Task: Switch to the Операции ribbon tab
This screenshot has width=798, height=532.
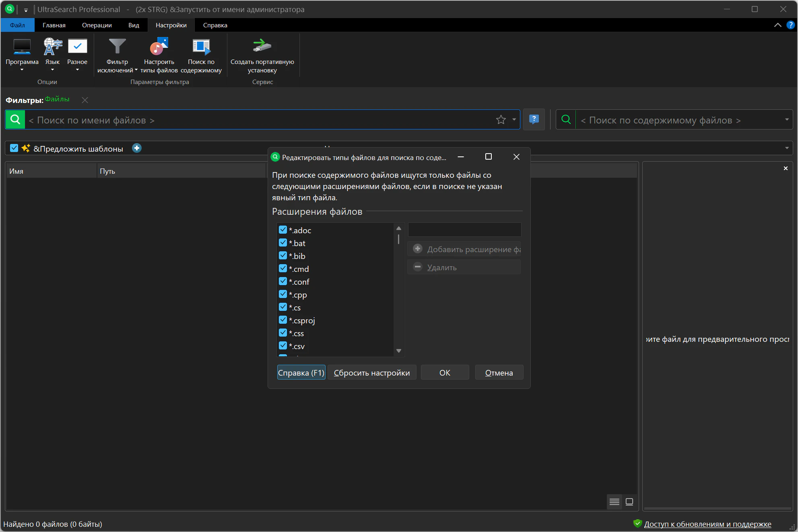Action: point(97,25)
